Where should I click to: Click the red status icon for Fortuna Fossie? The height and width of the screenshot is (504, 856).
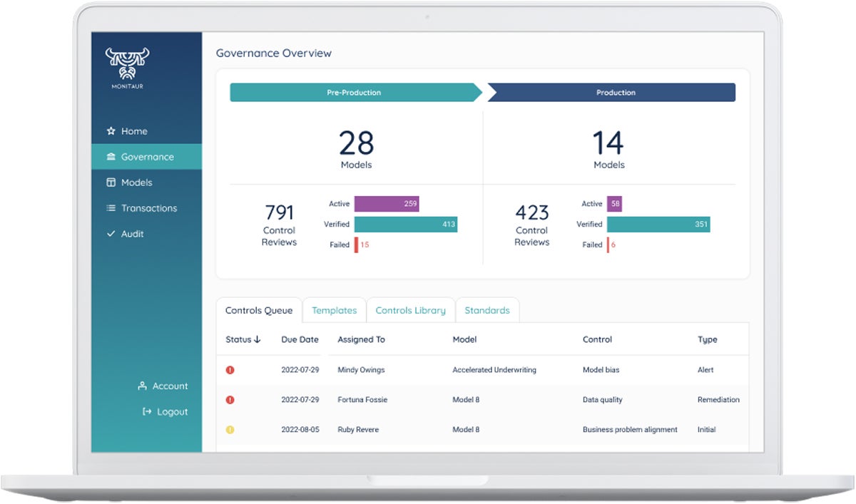pyautogui.click(x=230, y=400)
